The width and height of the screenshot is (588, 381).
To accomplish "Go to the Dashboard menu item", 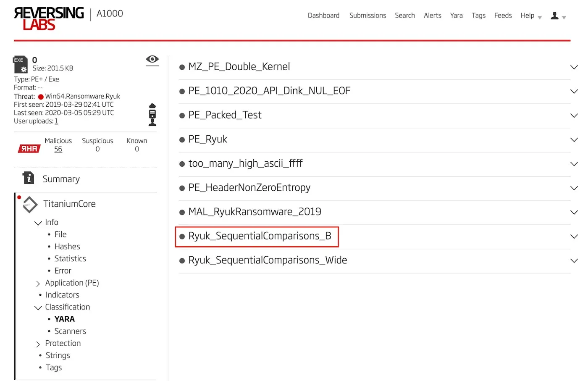I will [x=323, y=16].
